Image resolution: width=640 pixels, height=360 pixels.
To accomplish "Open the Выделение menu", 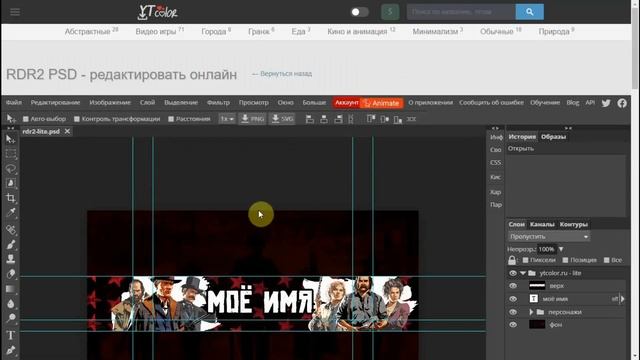I will 181,103.
